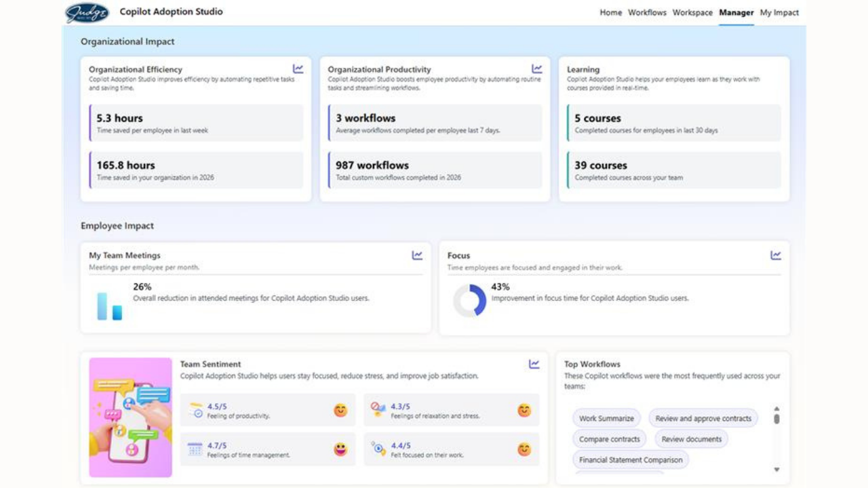Click the calendar icon beside 4.7/5
The height and width of the screenshot is (488, 868).
pos(195,449)
